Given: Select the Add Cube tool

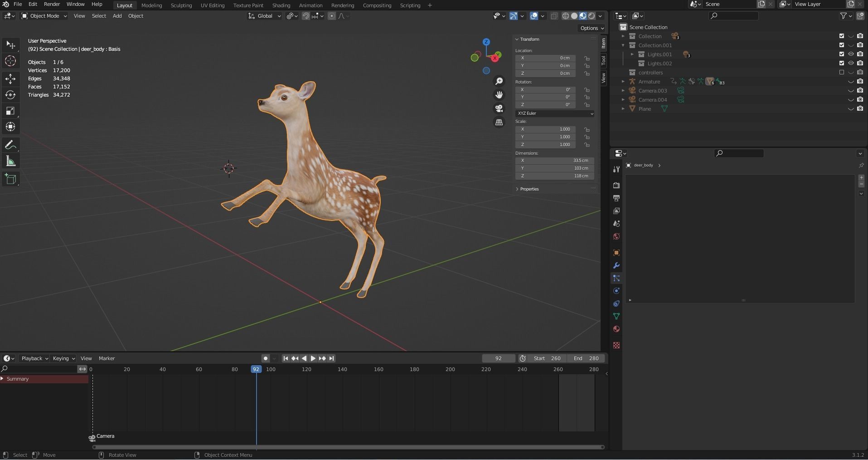Looking at the screenshot, I should [10, 179].
